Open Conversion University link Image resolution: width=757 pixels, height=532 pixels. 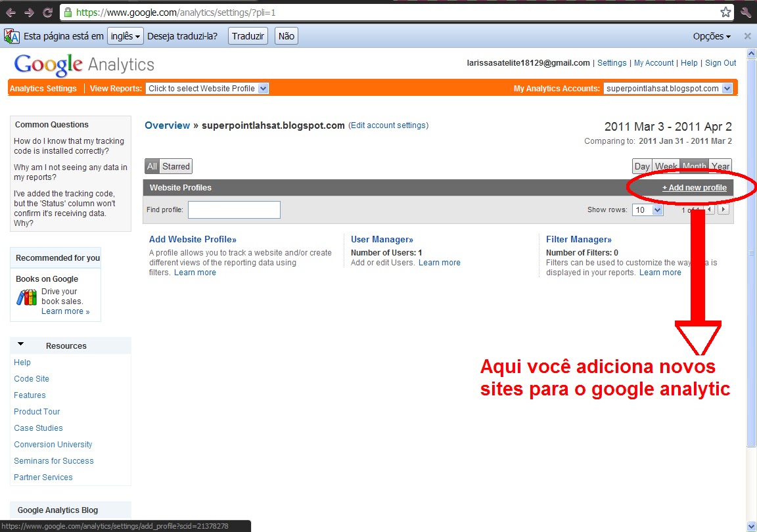pyautogui.click(x=53, y=445)
